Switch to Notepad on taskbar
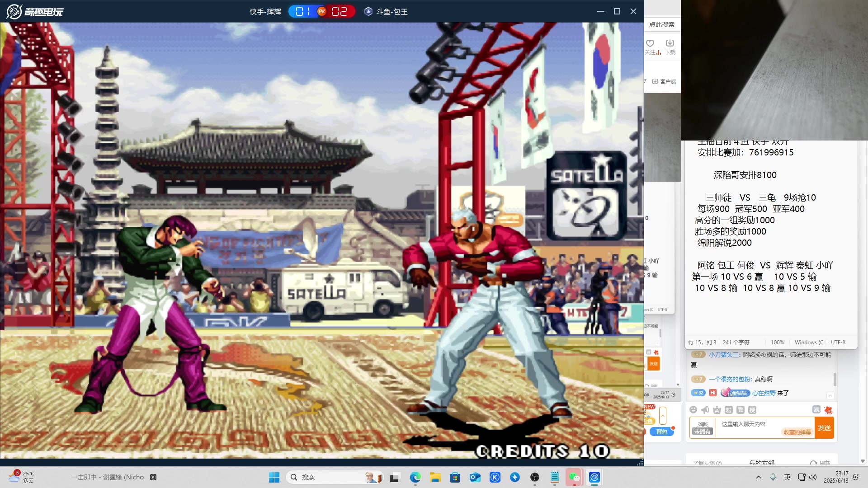Image resolution: width=868 pixels, height=488 pixels. click(x=555, y=477)
